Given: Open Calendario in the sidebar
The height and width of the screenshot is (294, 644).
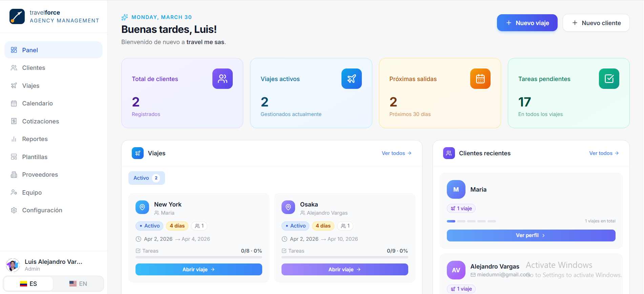Looking at the screenshot, I should point(37,103).
